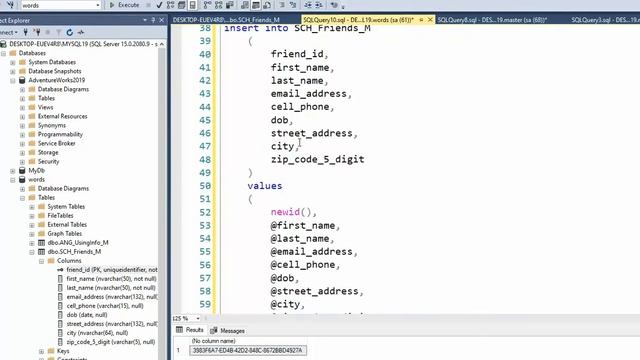The width and height of the screenshot is (640, 360).
Task: Close the Object Explorer panel
Action: [162, 20]
